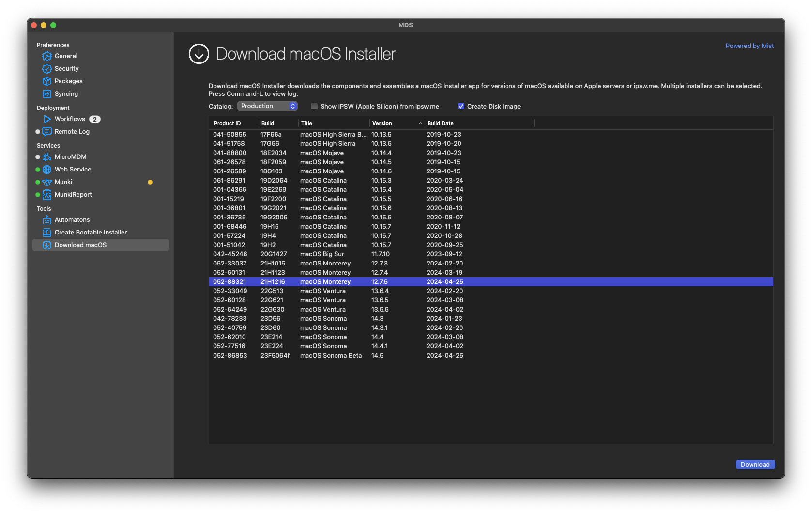Click the Remote Log speech bubble icon
Viewport: 812px width, 514px height.
[47, 132]
